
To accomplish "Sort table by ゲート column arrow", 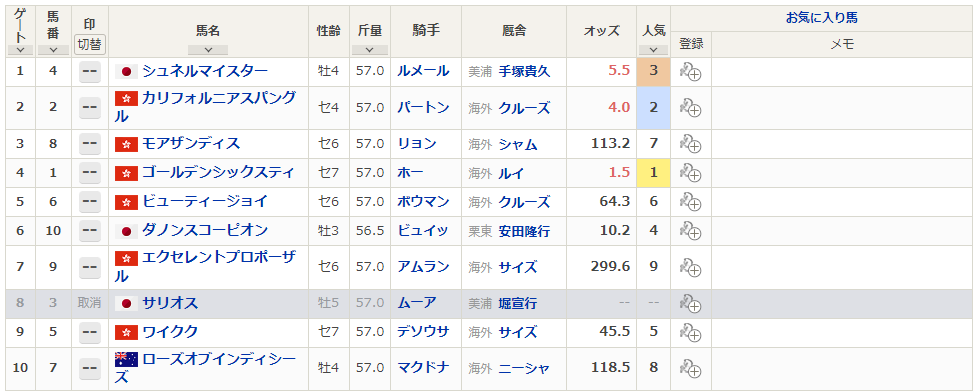I will pyautogui.click(x=20, y=50).
